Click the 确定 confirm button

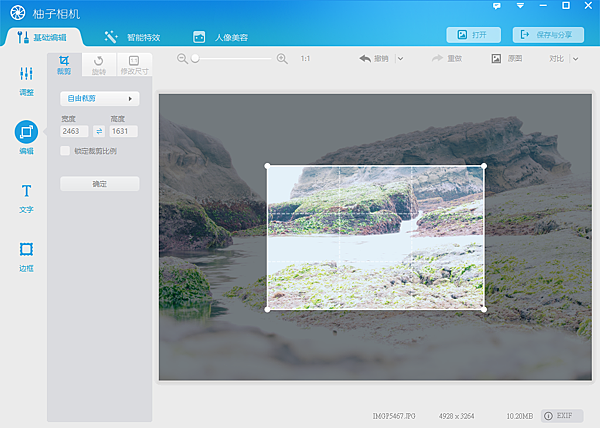[x=99, y=184]
